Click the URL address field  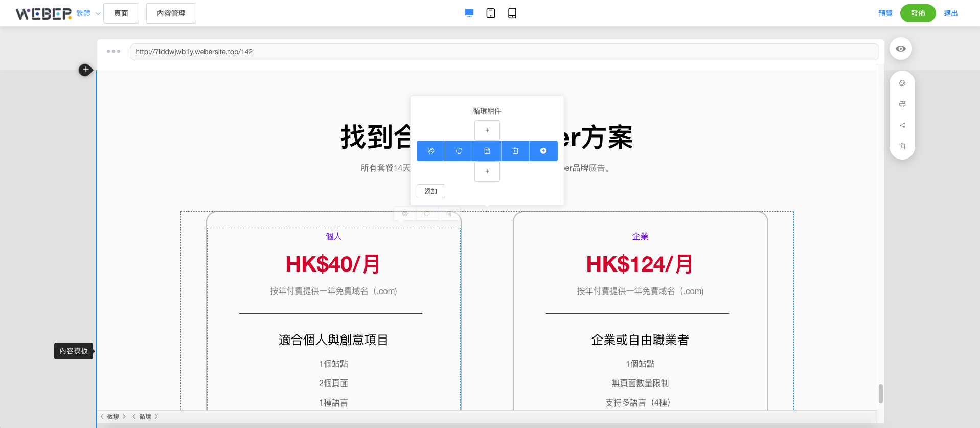[504, 52]
